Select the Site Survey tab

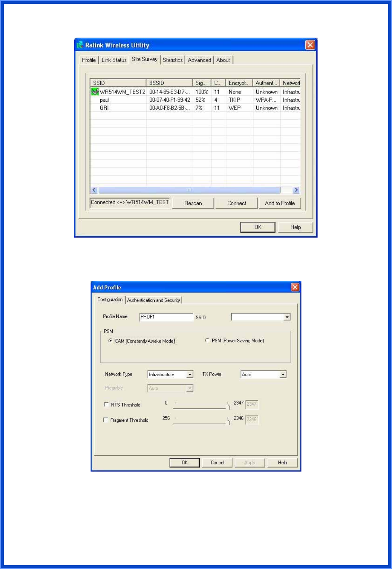145,59
